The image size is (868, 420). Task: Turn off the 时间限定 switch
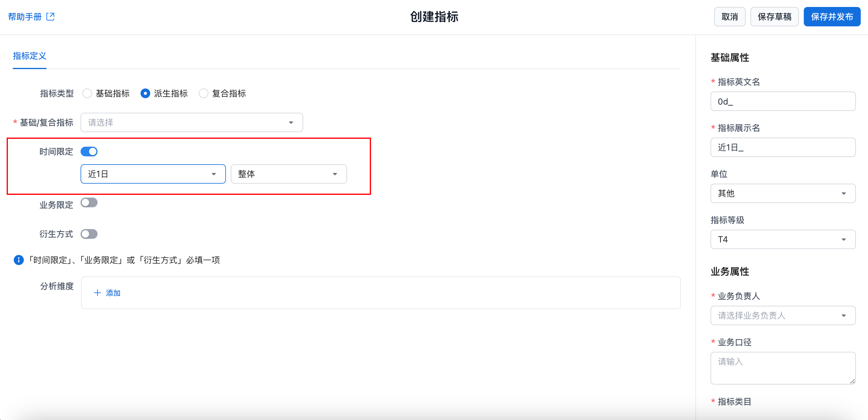(89, 152)
